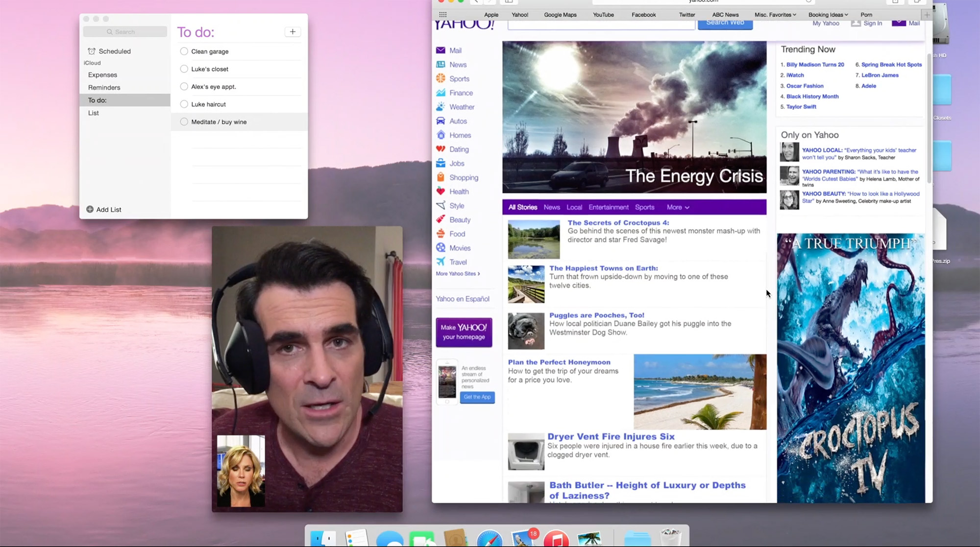Image resolution: width=980 pixels, height=547 pixels.
Task: Click the Weather icon in Yahoo sidebar
Action: [441, 107]
